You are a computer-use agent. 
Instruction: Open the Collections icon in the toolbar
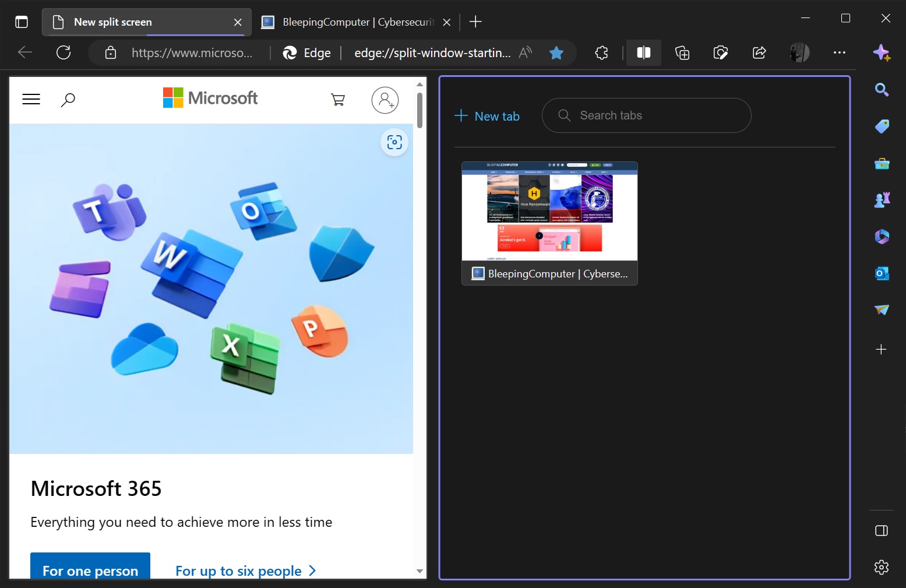(x=682, y=52)
